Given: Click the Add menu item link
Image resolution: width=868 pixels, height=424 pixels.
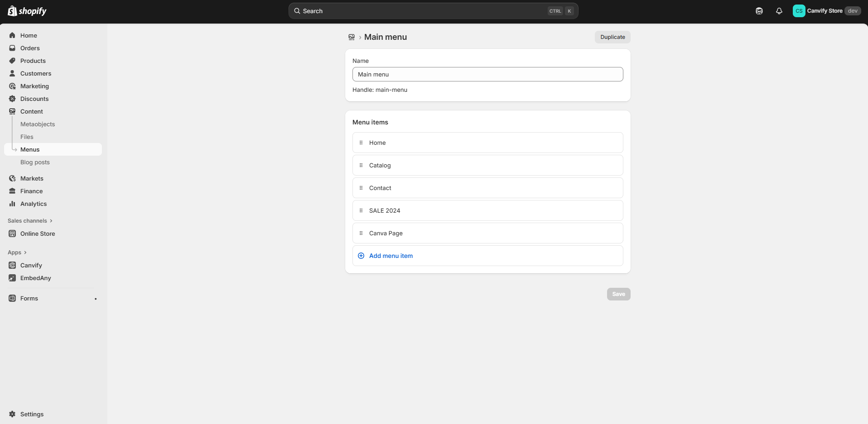Looking at the screenshot, I should (391, 256).
